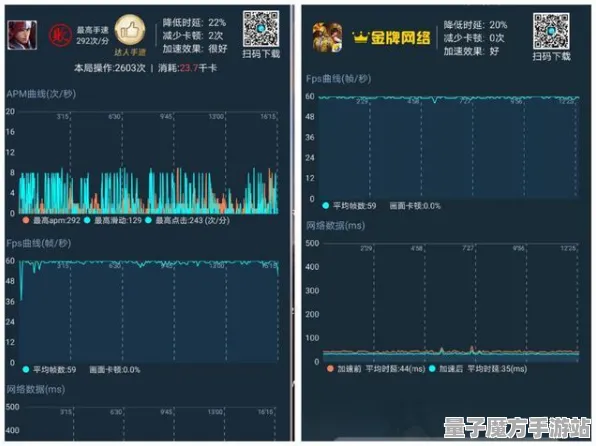Image resolution: width=596 pixels, height=446 pixels.
Task: Tap 网络数据(ms) title in the right report
Action: point(336,225)
